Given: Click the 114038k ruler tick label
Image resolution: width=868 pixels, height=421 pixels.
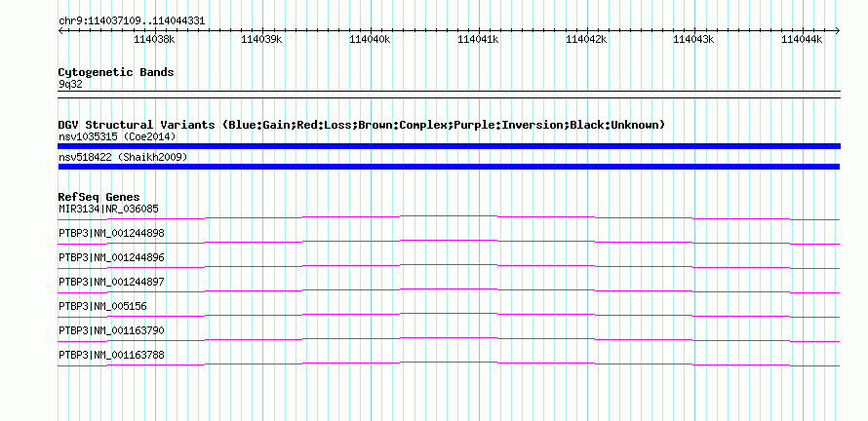Looking at the screenshot, I should (154, 39).
